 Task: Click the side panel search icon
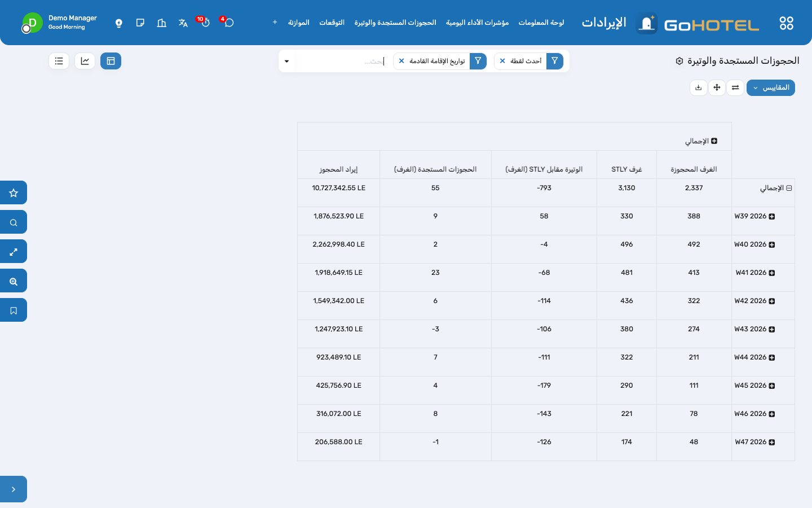(14, 222)
